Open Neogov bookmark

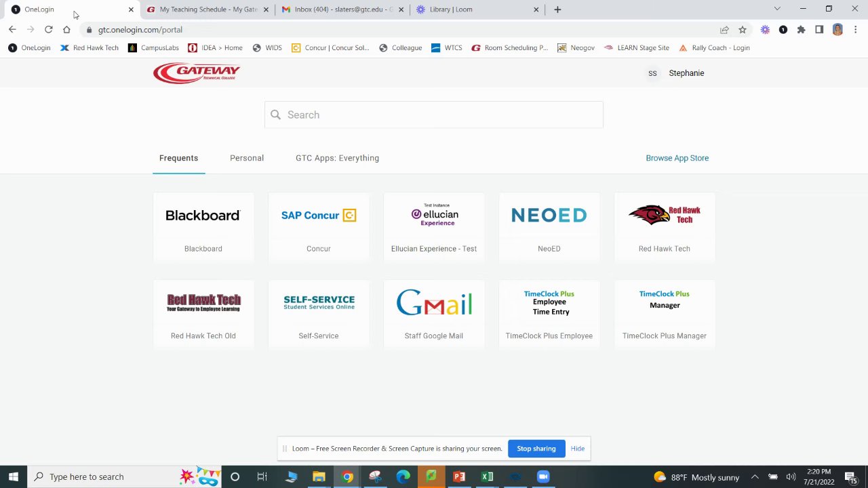tap(576, 48)
